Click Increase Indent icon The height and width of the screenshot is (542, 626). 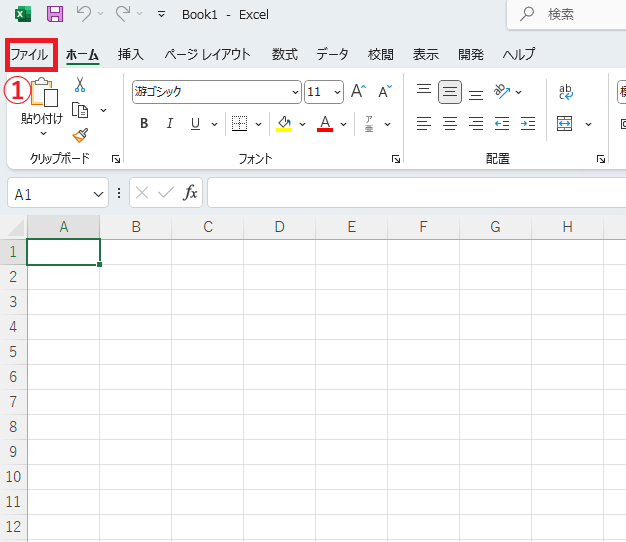click(x=528, y=124)
